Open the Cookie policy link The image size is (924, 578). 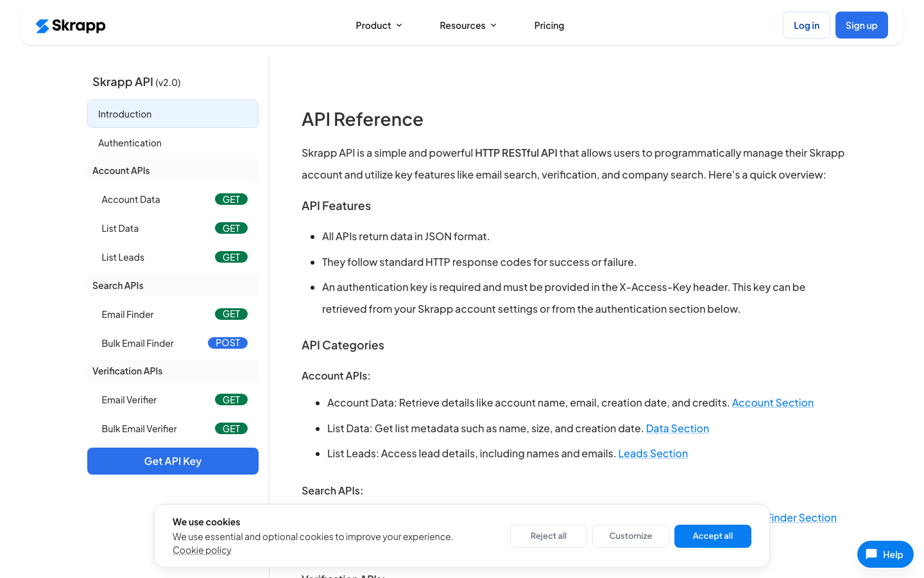pos(202,550)
